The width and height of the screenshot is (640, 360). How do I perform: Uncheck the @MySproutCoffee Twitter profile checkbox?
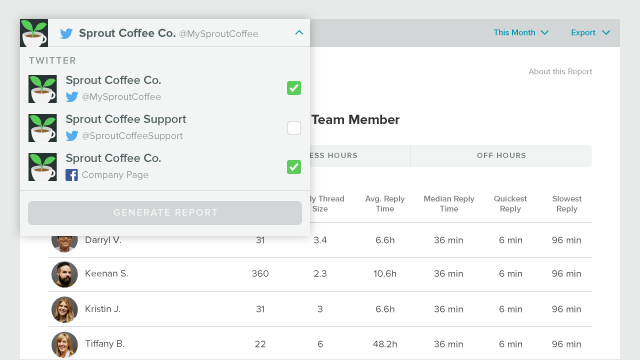(x=294, y=88)
